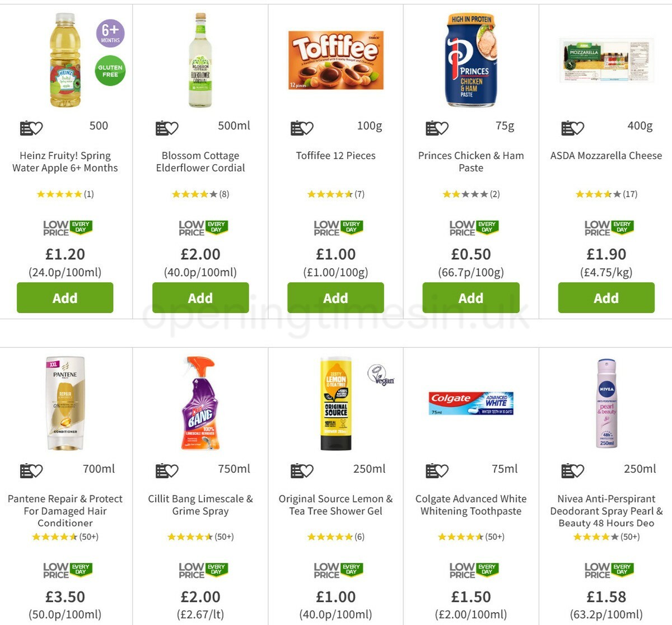The image size is (672, 625).
Task: Click the shopping list icon for Princes paste
Action: [x=432, y=127]
